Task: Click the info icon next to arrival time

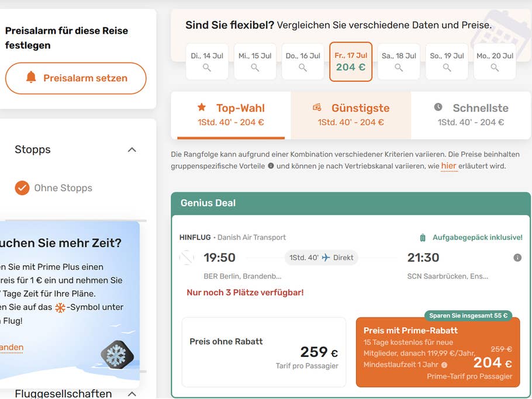Action: 517,258
